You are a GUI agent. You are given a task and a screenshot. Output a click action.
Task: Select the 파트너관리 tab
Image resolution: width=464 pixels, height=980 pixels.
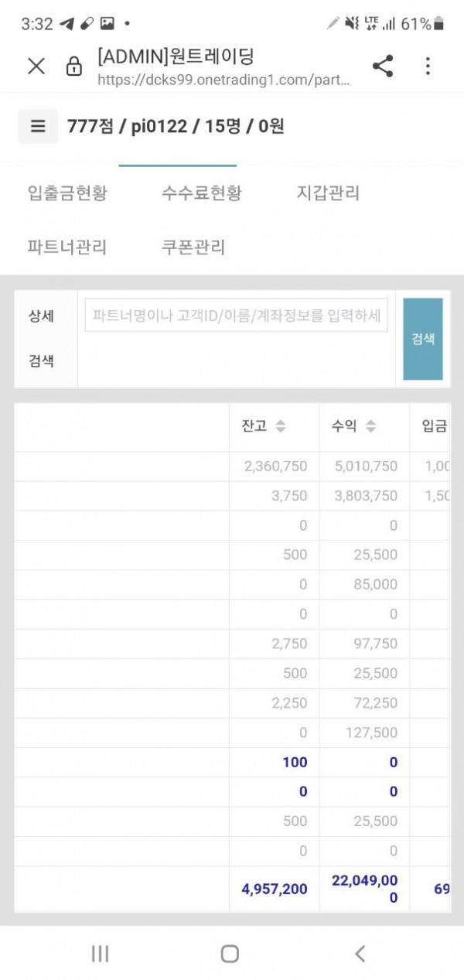(x=67, y=248)
